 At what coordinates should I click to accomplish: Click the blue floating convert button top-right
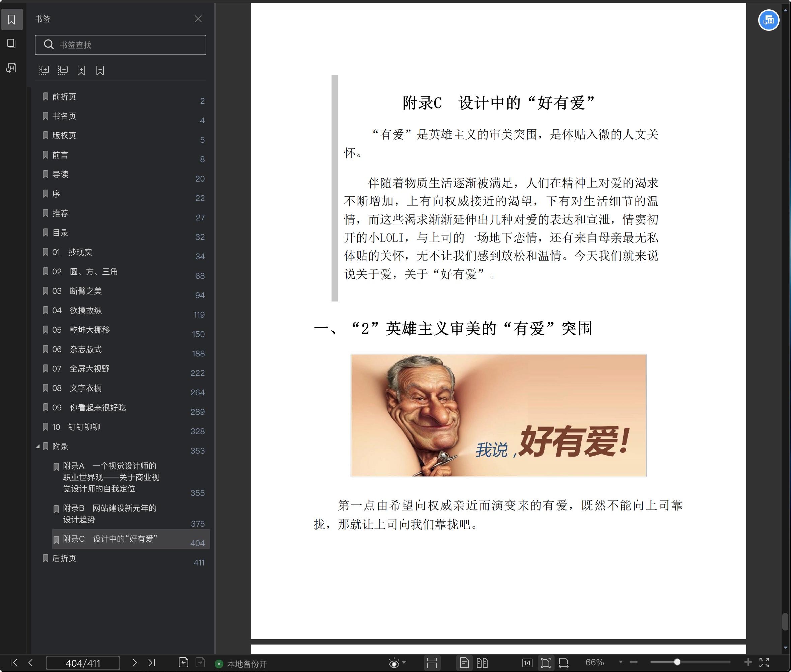pos(769,20)
